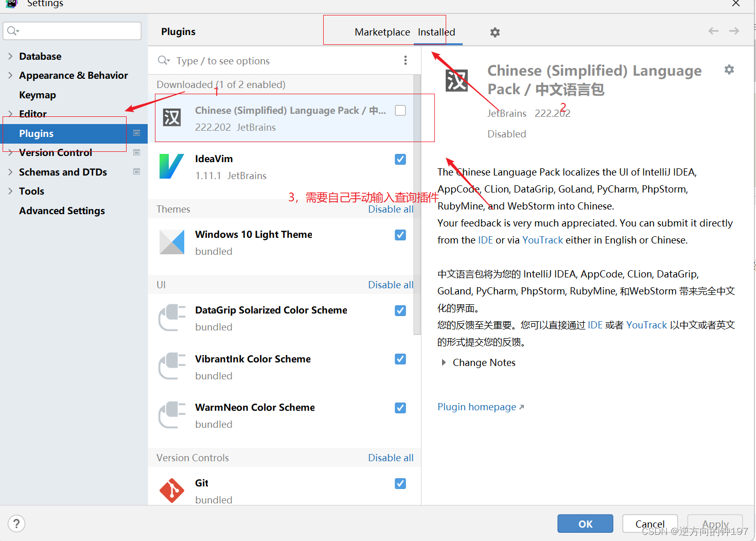Click the WarmNeon Color Scheme plug icon
The height and width of the screenshot is (541, 756).
[x=172, y=415]
